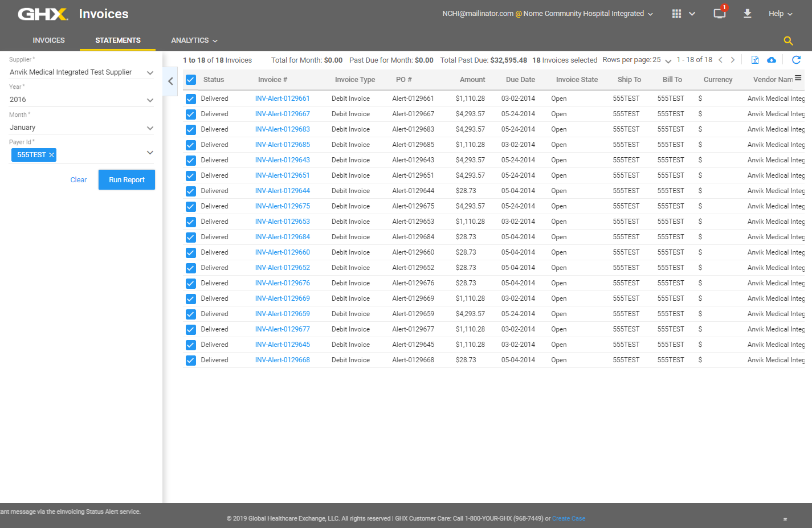Image resolution: width=812 pixels, height=528 pixels.
Task: Remove the 555TEST Payer Id chip
Action: pyautogui.click(x=50, y=154)
